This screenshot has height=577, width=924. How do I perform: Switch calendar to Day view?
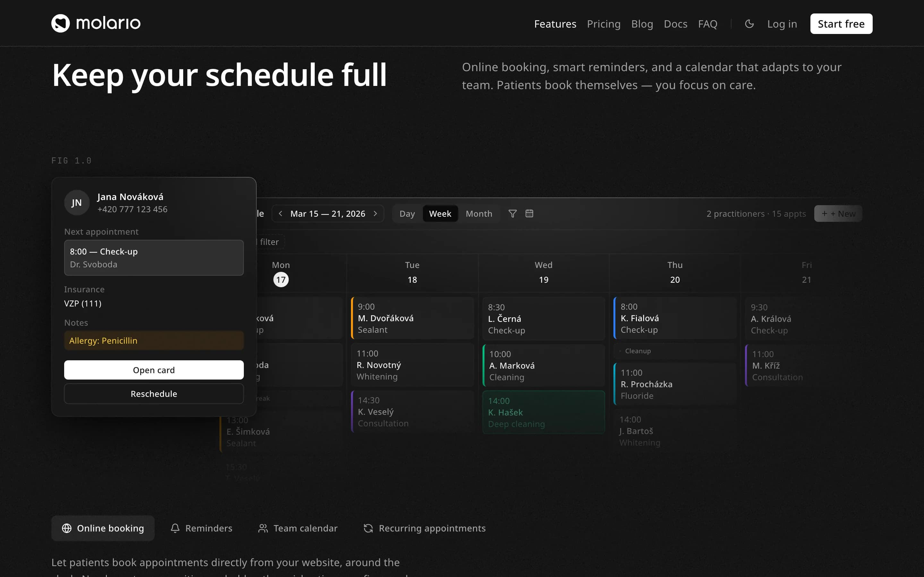(407, 214)
